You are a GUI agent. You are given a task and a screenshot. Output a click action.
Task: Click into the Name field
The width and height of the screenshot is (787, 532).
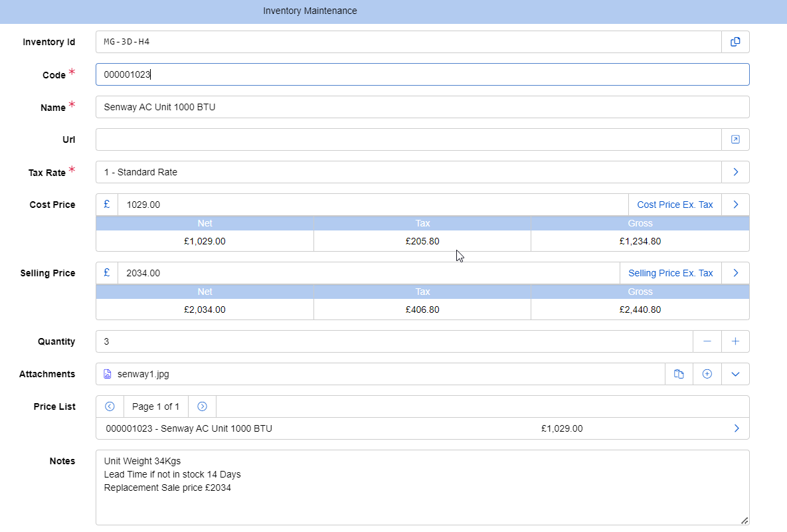pyautogui.click(x=422, y=107)
